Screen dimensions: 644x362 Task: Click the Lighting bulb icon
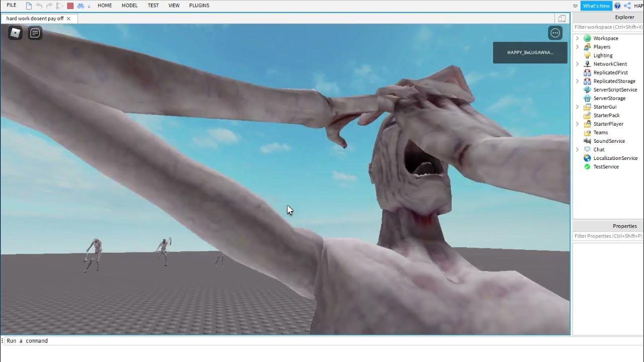pos(587,55)
